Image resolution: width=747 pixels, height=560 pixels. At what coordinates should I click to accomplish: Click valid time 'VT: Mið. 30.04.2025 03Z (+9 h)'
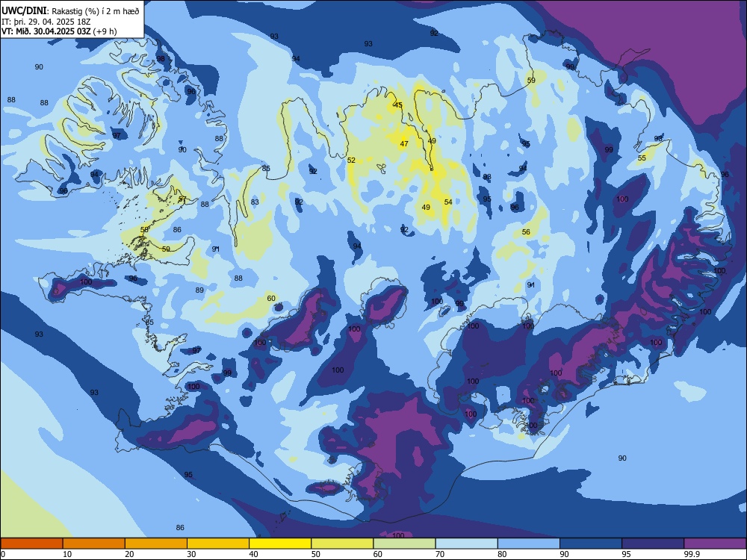point(59,31)
